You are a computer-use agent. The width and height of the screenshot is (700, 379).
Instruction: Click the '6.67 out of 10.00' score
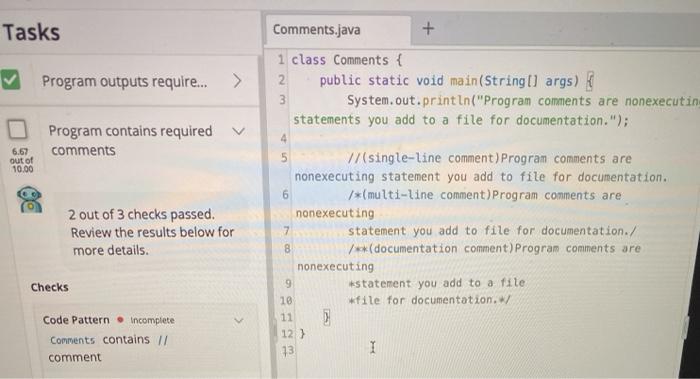[x=22, y=160]
